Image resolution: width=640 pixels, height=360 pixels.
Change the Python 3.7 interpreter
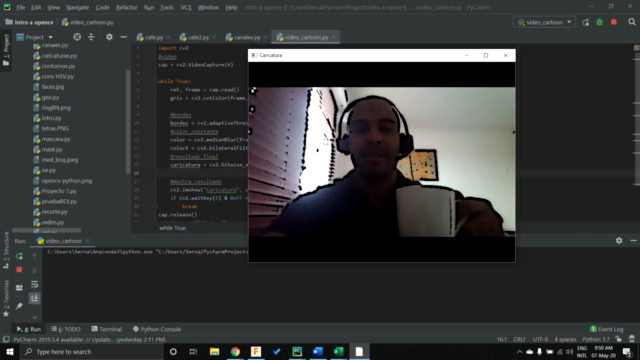coord(596,340)
